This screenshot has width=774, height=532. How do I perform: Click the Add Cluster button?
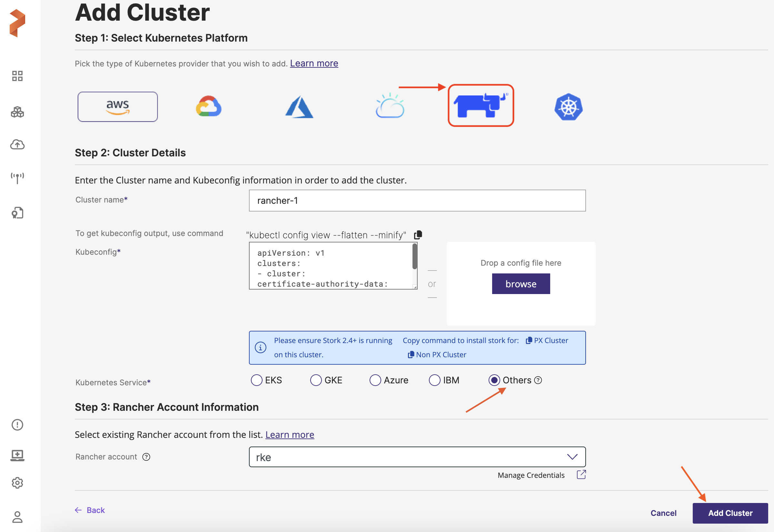[730, 513]
